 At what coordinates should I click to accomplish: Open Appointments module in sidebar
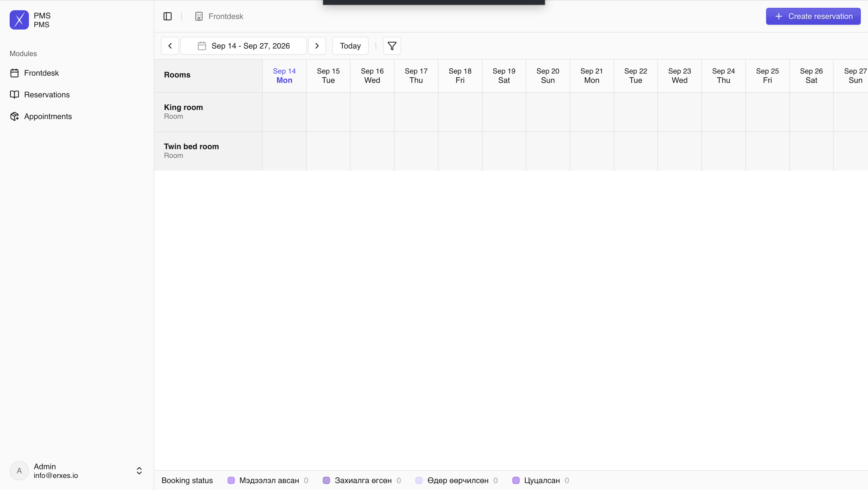pos(77,116)
